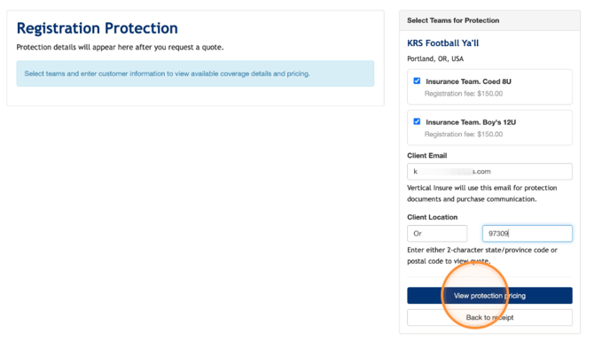Click the state/province code instruction text
594x364 pixels.
(482, 255)
